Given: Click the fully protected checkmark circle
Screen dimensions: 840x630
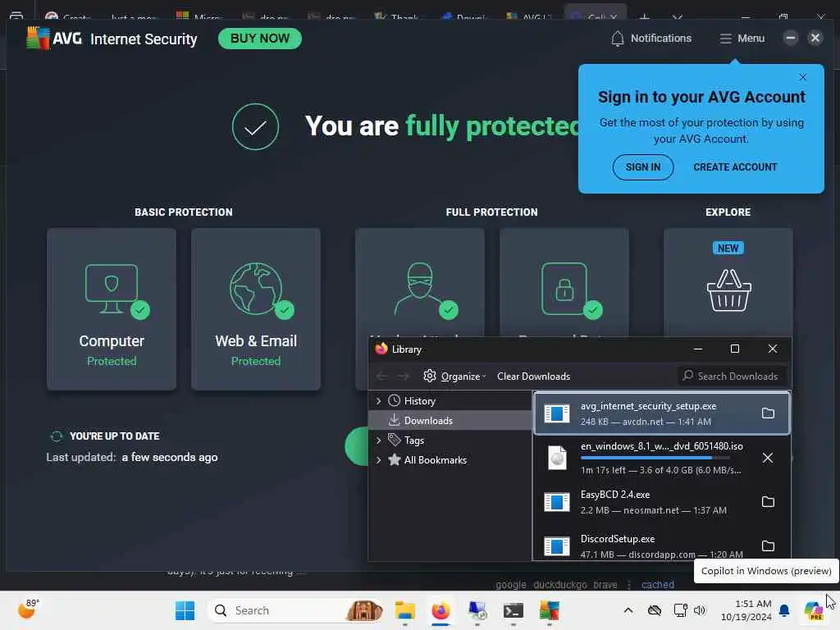Looking at the screenshot, I should pyautogui.click(x=256, y=127).
